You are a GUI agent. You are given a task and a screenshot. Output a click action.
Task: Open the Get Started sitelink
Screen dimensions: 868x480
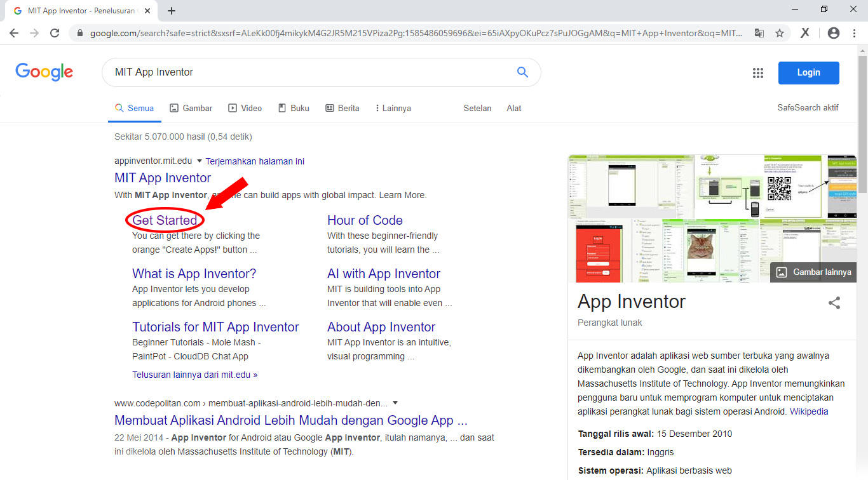[165, 220]
